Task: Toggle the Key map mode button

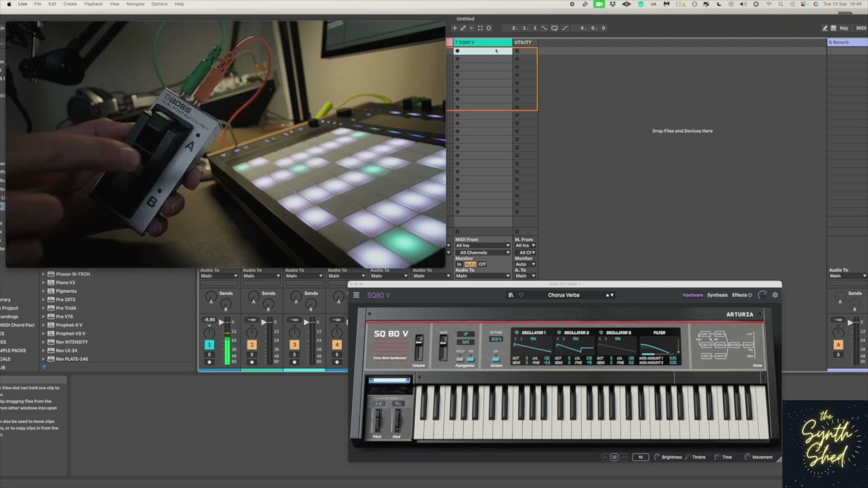Action: pos(844,28)
